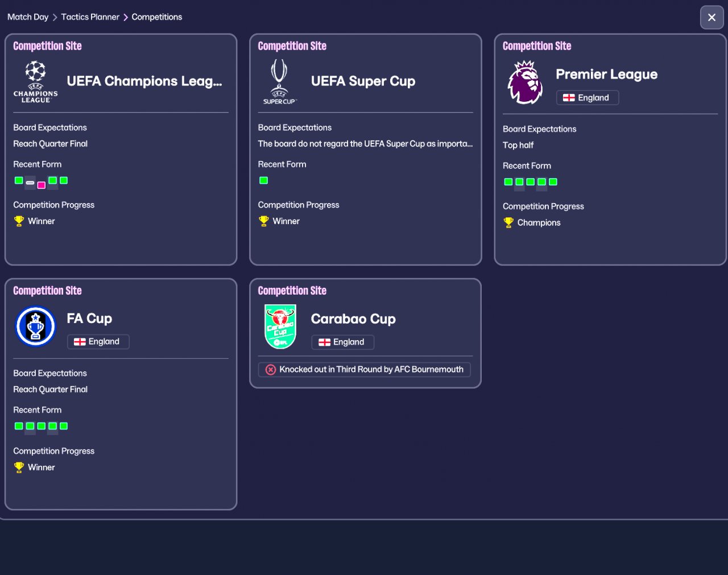This screenshot has height=575, width=728.
Task: Click the "Carabao Cup" title
Action: pyautogui.click(x=353, y=319)
